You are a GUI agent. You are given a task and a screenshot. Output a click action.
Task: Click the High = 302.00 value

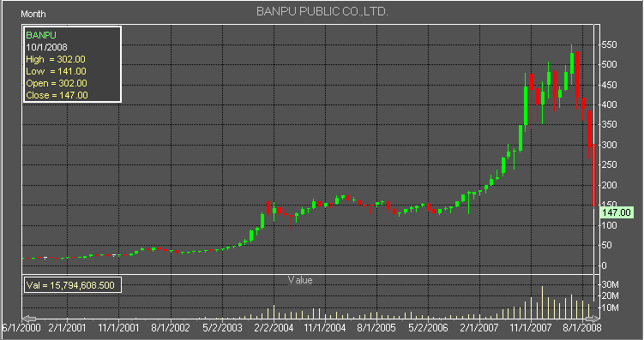56,59
